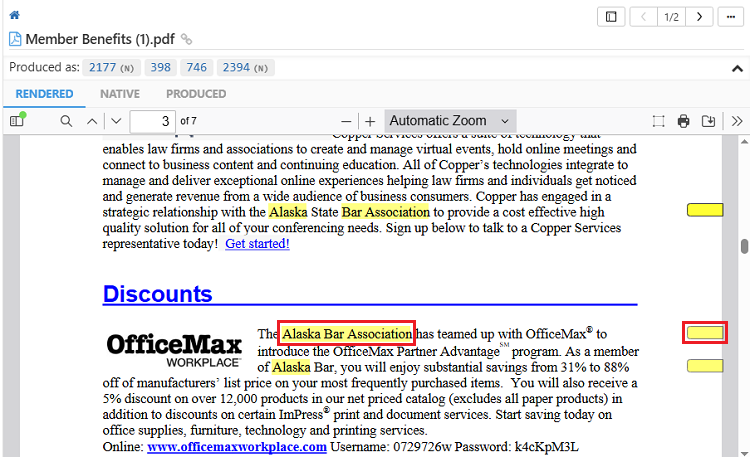Open production 746 tag
The width and height of the screenshot is (750, 457).
(x=197, y=67)
